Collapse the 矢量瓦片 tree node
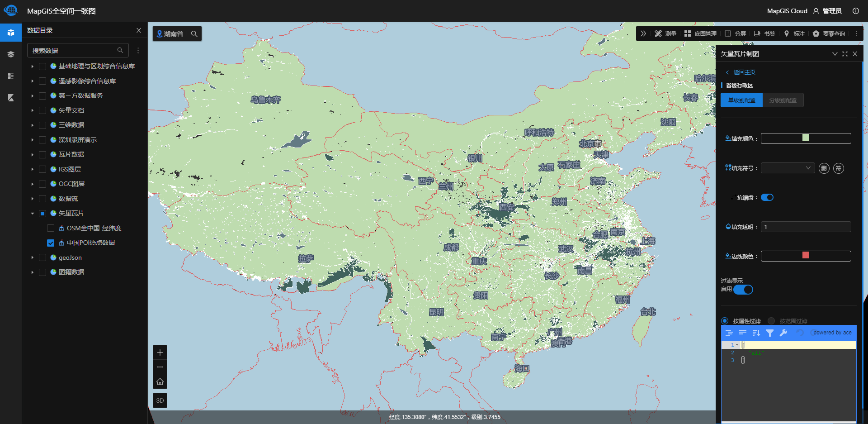Screen dimensions: 868x424 pos(33,214)
